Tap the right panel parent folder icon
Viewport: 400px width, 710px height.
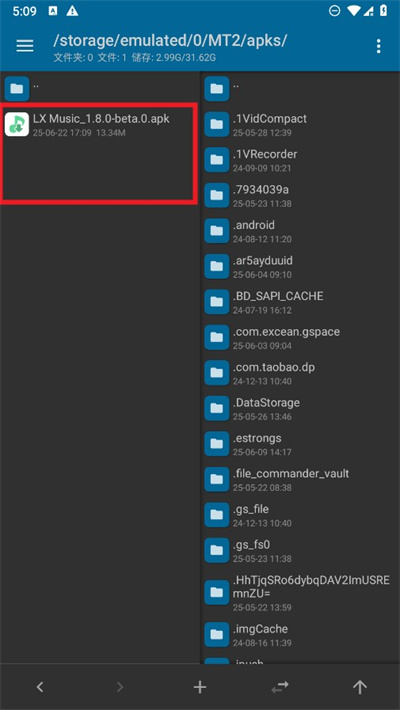(217, 88)
